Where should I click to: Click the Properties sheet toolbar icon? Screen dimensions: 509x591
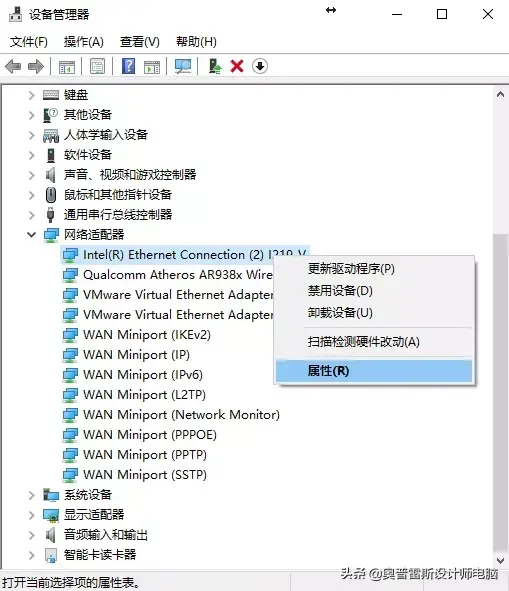[x=98, y=66]
